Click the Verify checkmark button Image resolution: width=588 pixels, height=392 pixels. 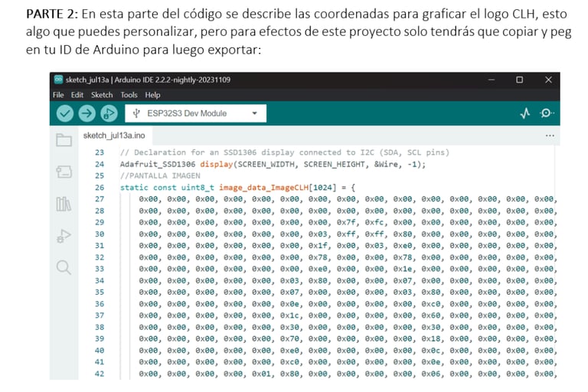coord(65,113)
